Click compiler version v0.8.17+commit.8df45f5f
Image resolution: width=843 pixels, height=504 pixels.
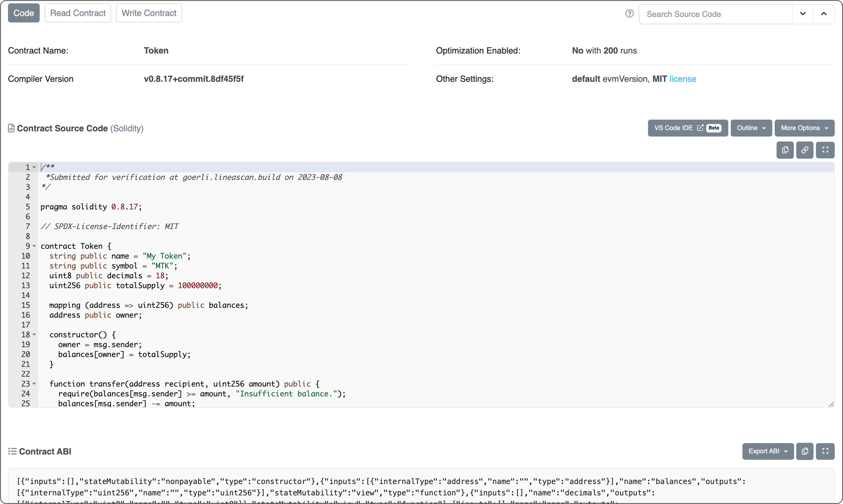pos(193,79)
